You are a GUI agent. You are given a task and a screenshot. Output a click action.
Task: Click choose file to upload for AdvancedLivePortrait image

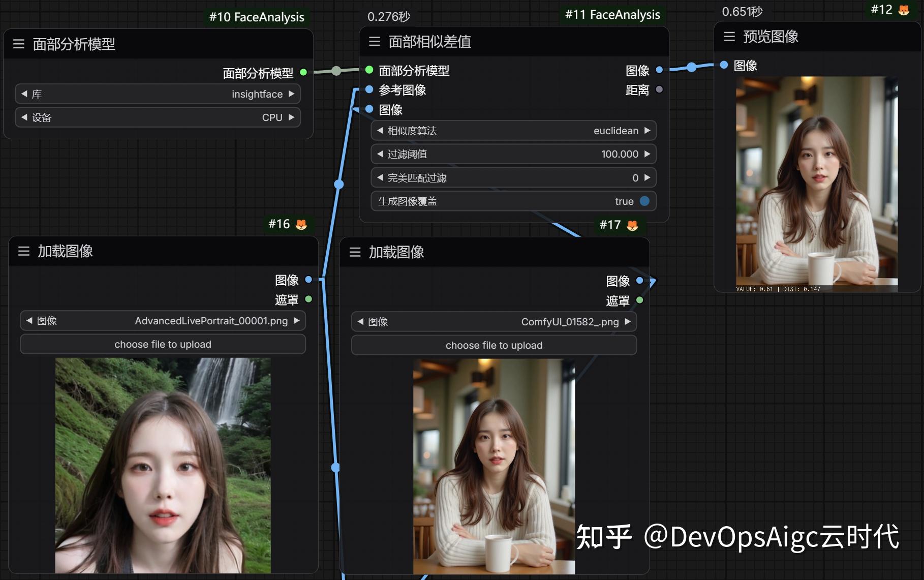pyautogui.click(x=162, y=344)
